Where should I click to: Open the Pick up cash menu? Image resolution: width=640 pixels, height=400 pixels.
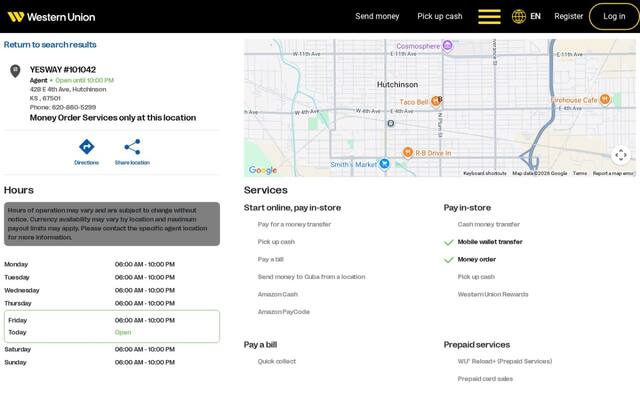tap(440, 16)
